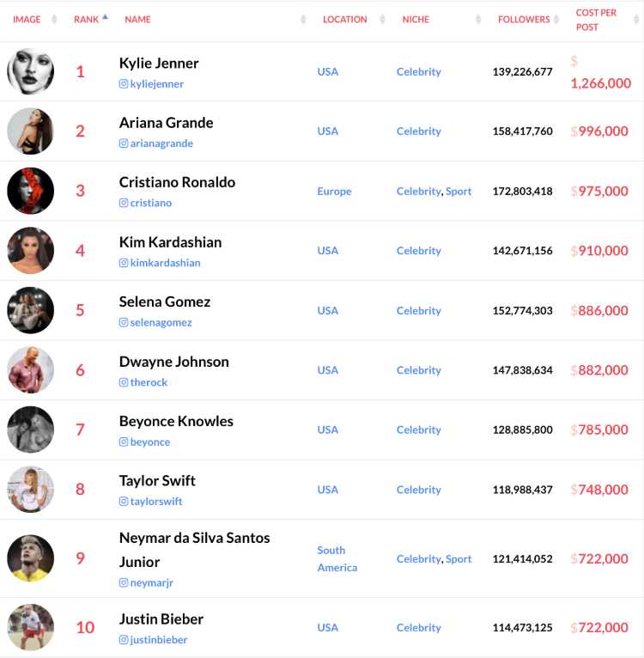Click Instagram icon beside kyliejenner handle
The width and height of the screenshot is (644, 658).
pyautogui.click(x=124, y=84)
